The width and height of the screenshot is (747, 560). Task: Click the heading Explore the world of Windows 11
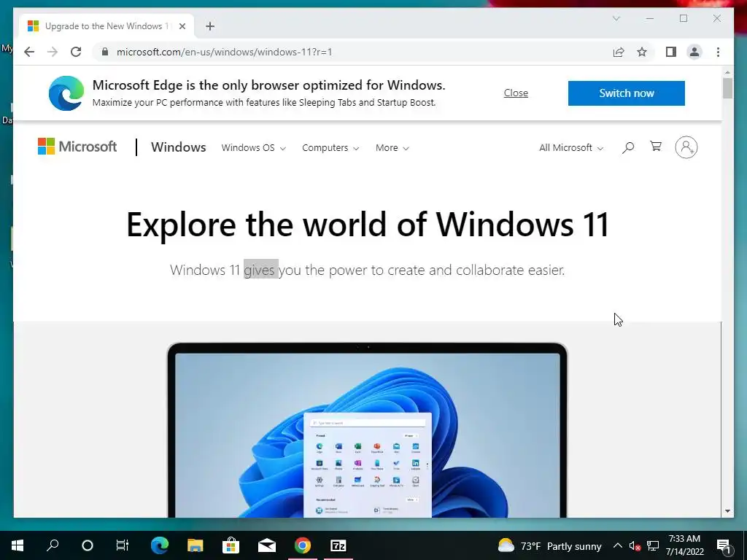coord(368,225)
